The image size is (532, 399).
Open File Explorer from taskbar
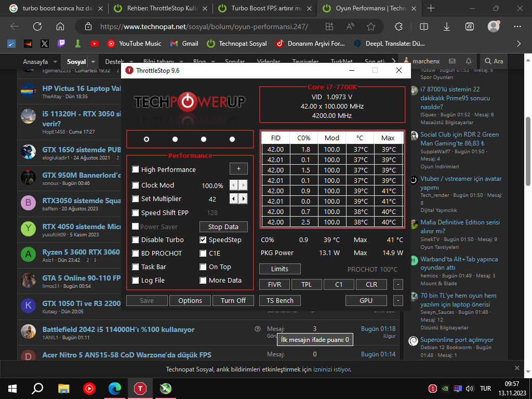[x=63, y=389]
